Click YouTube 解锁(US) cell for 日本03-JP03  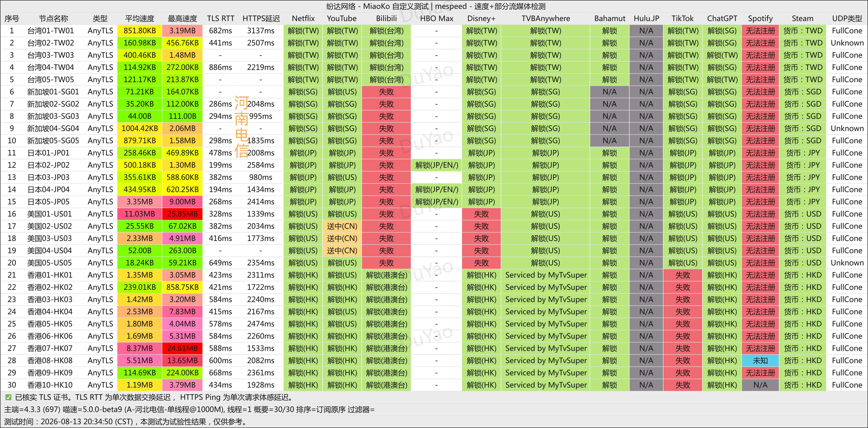click(x=342, y=177)
